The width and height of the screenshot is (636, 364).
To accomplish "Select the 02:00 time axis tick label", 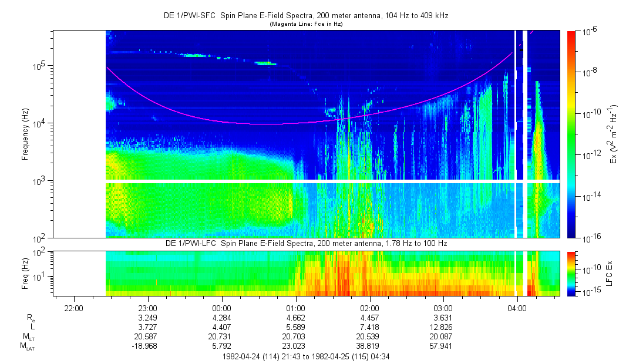I will tap(369, 308).
